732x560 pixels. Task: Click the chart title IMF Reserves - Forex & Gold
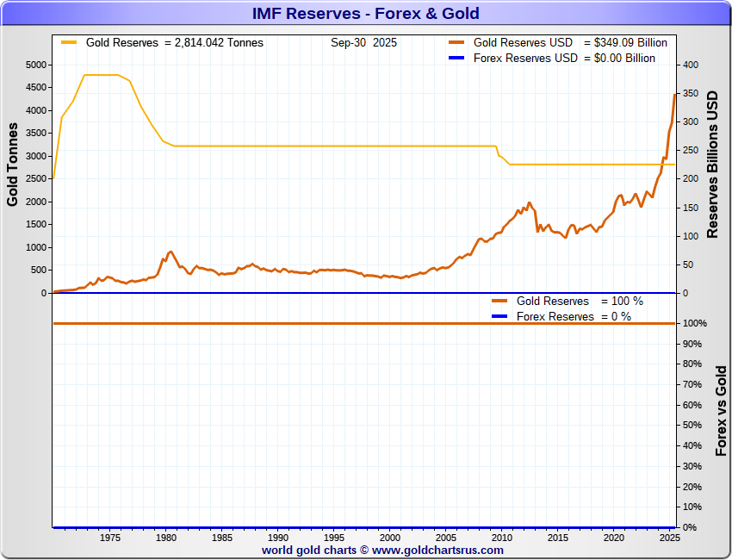click(x=365, y=13)
